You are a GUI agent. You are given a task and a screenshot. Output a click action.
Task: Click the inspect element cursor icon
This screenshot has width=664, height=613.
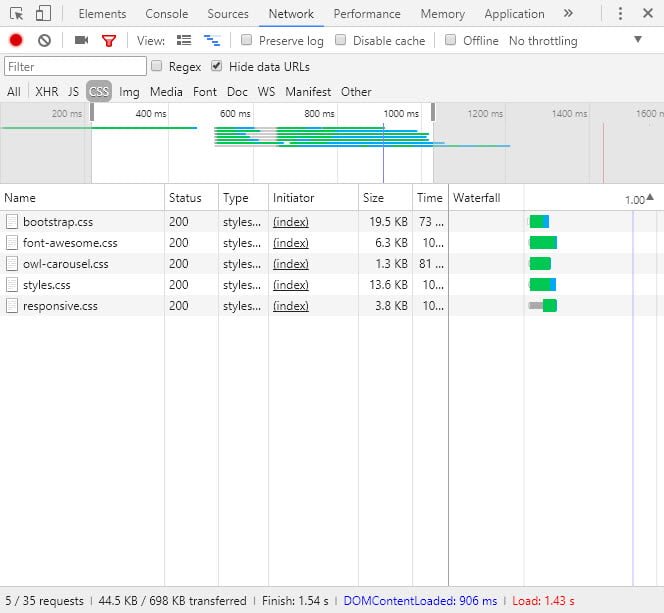(16, 14)
